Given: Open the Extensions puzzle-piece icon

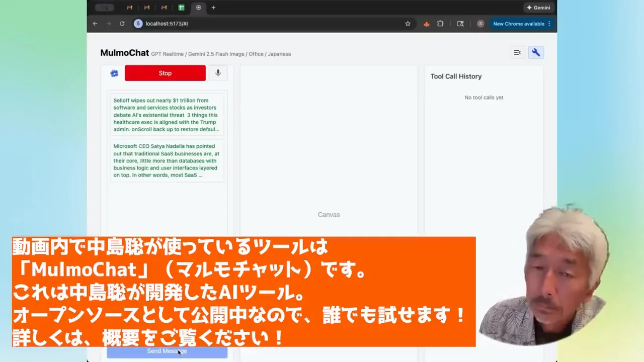Looking at the screenshot, I should (440, 24).
